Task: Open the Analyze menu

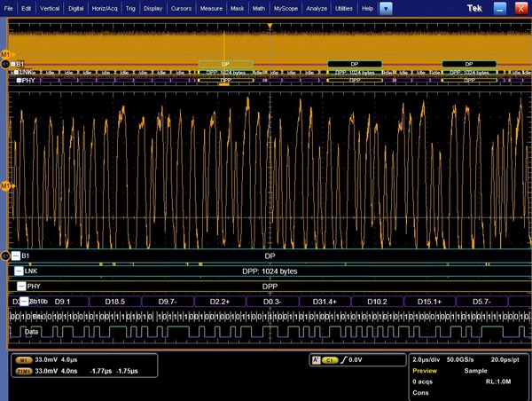Action: [x=317, y=9]
